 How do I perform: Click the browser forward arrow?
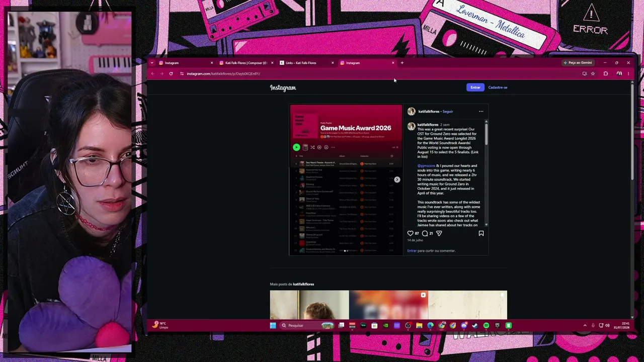(162, 74)
